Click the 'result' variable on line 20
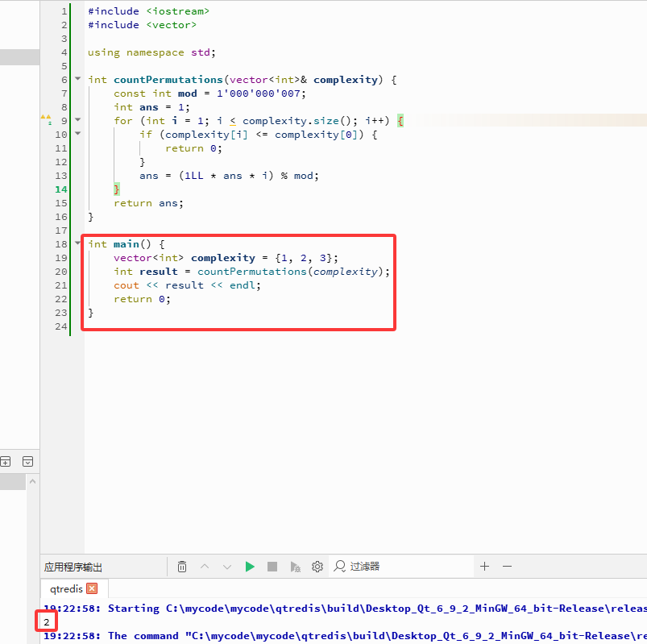The width and height of the screenshot is (647, 644). 159,272
